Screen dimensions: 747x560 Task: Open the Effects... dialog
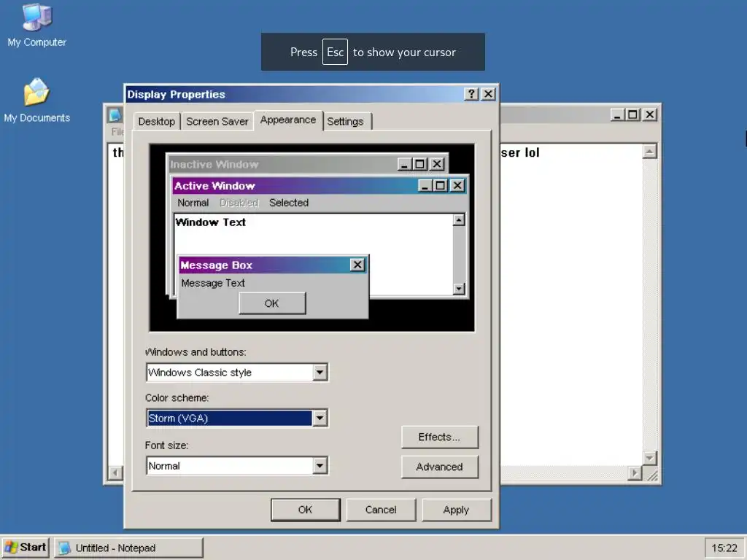[439, 437]
